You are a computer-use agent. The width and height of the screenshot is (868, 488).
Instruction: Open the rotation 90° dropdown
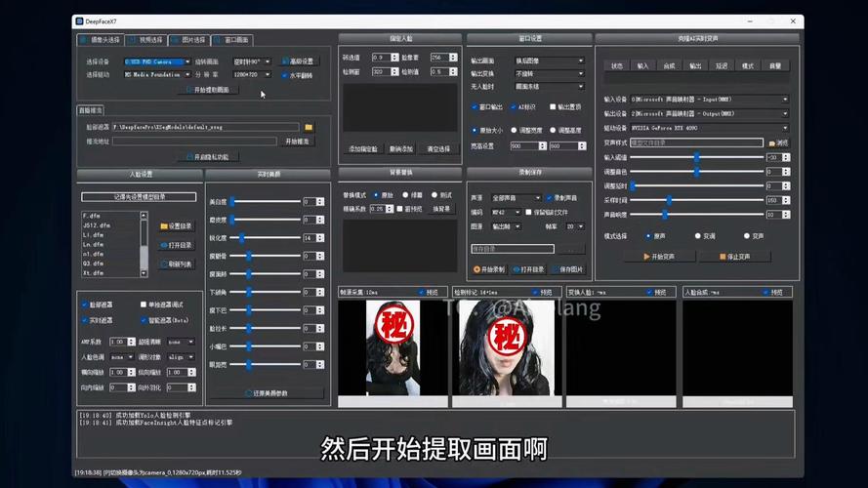tap(252, 61)
